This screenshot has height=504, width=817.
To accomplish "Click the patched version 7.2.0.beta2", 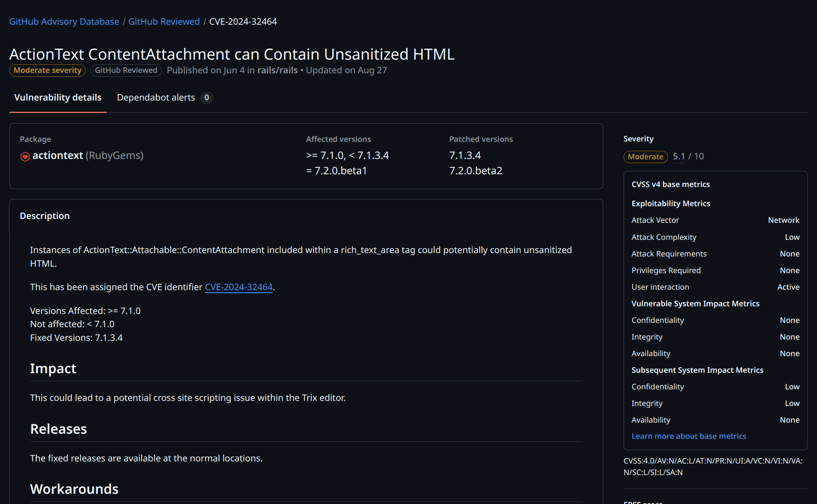I will 475,171.
